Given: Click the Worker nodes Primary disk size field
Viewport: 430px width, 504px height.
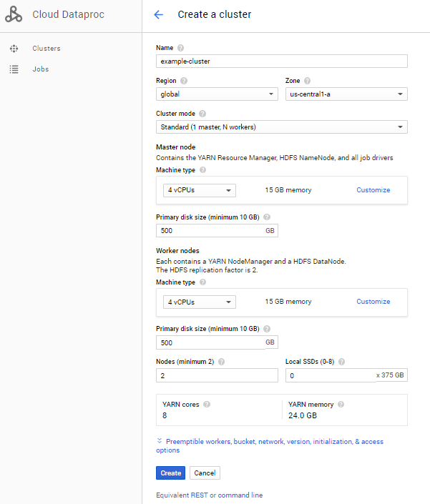Looking at the screenshot, I should (217, 342).
